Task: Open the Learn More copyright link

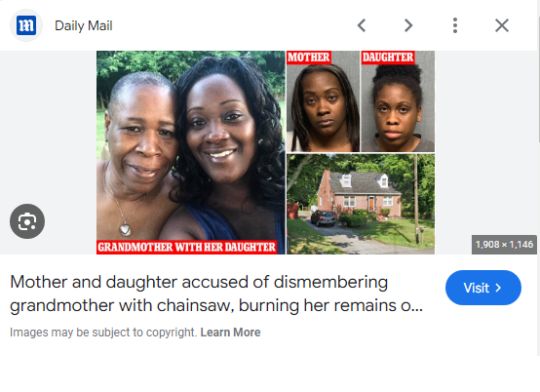Action: point(230,333)
